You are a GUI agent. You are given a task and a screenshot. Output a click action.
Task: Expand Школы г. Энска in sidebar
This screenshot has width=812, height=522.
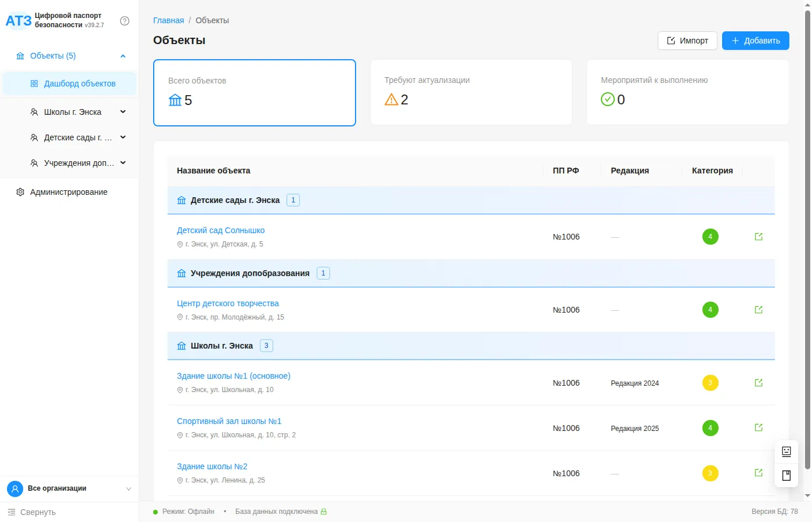123,112
